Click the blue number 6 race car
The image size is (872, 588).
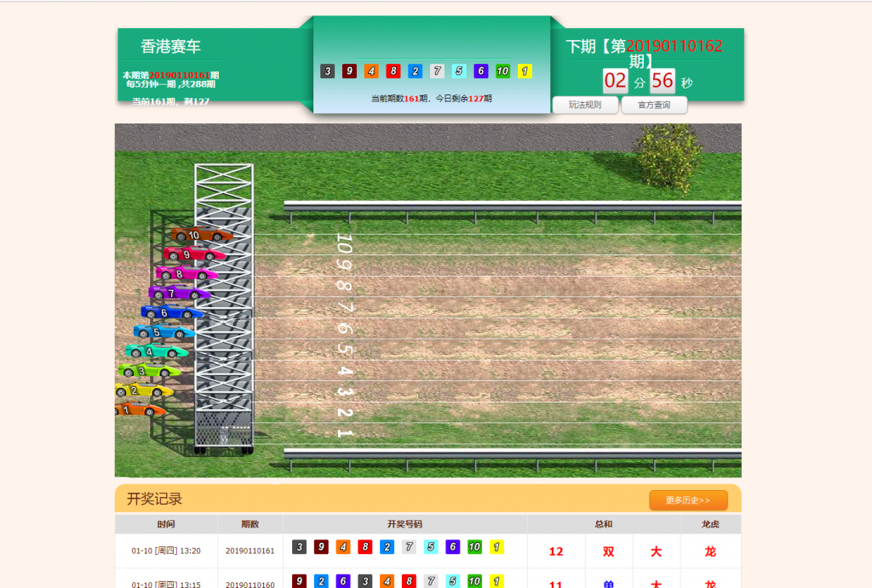[171, 312]
